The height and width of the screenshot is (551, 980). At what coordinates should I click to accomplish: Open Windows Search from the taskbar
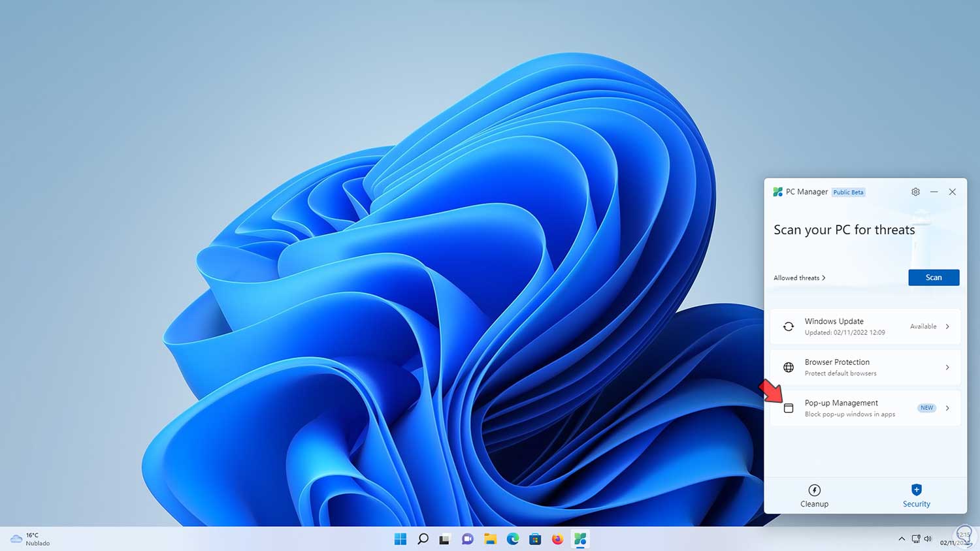coord(423,539)
